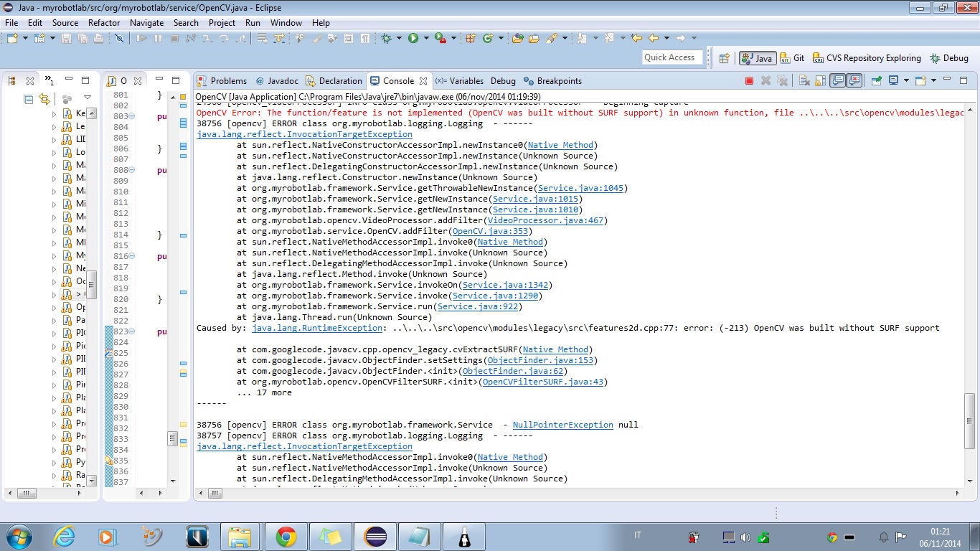Open the Back navigation history dropdown
The width and height of the screenshot is (980, 551).
tap(666, 38)
